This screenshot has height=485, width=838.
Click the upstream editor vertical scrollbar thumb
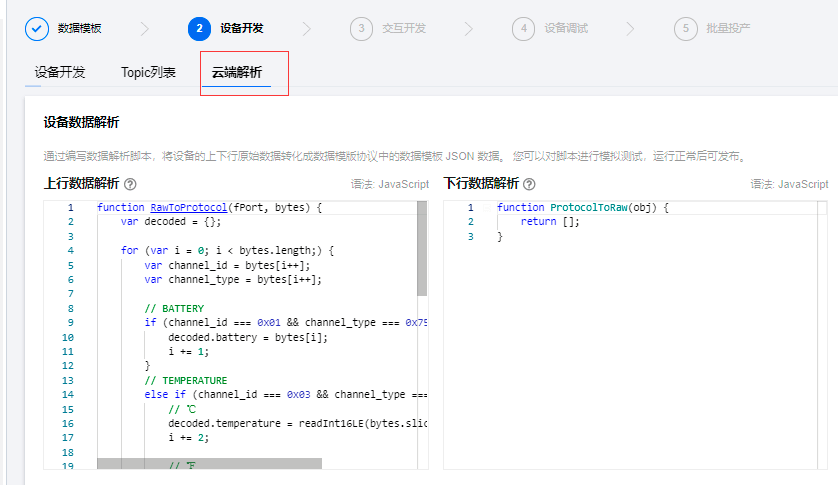422,248
